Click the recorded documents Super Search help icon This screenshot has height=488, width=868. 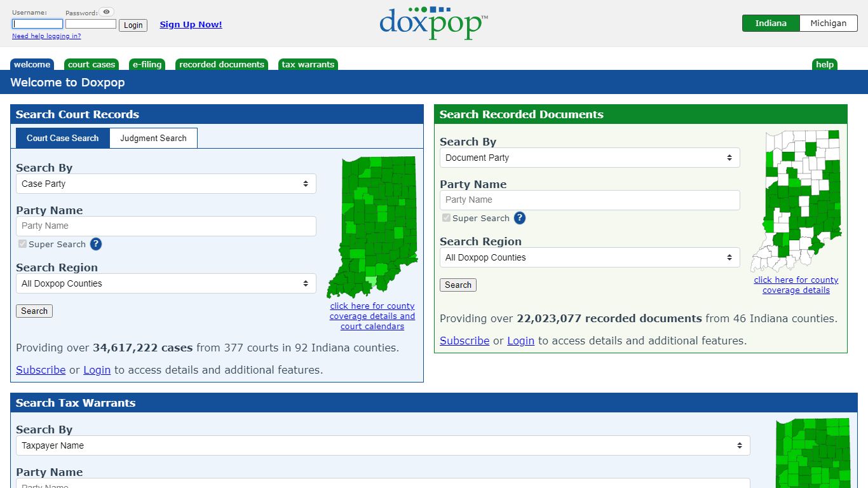click(x=519, y=218)
